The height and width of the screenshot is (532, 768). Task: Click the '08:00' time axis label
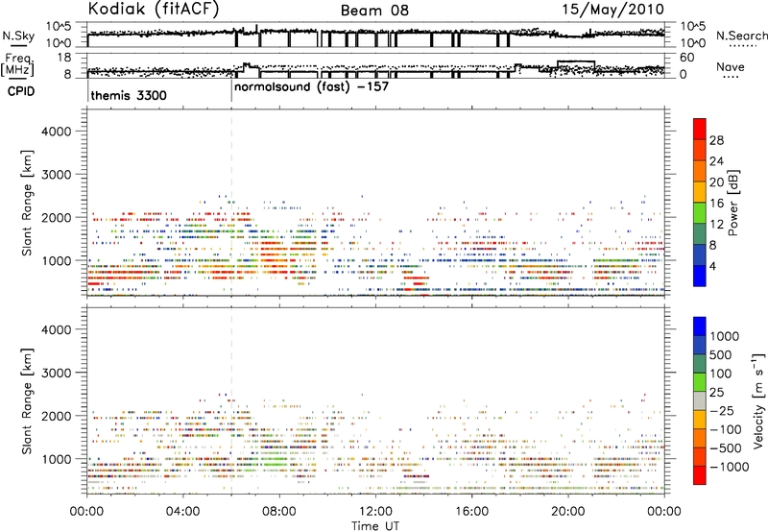[x=278, y=512]
